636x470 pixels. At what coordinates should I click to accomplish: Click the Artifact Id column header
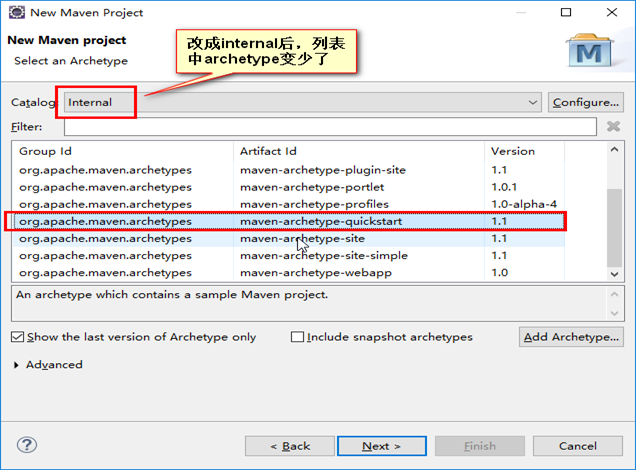pyautogui.click(x=359, y=151)
